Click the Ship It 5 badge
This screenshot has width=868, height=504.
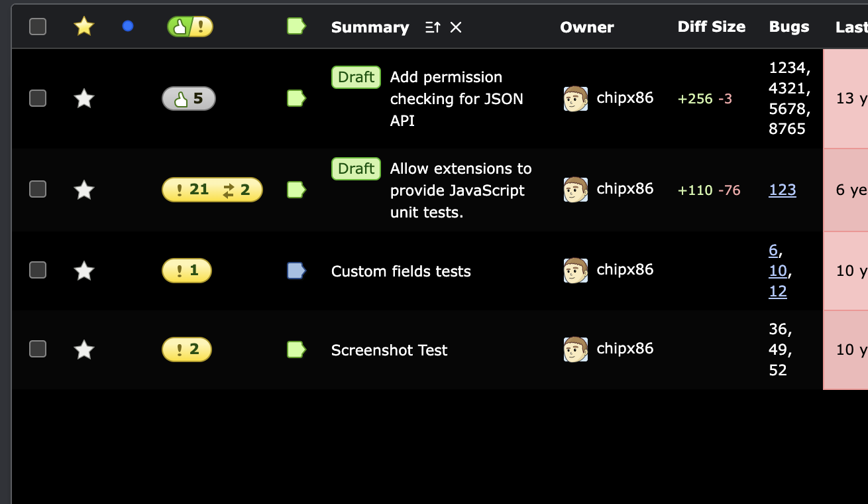coord(189,99)
